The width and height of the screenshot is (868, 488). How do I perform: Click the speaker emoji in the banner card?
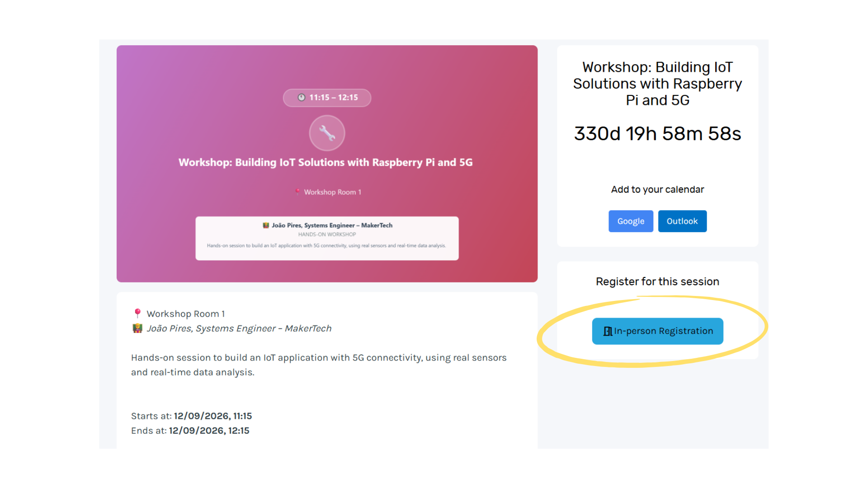(266, 225)
